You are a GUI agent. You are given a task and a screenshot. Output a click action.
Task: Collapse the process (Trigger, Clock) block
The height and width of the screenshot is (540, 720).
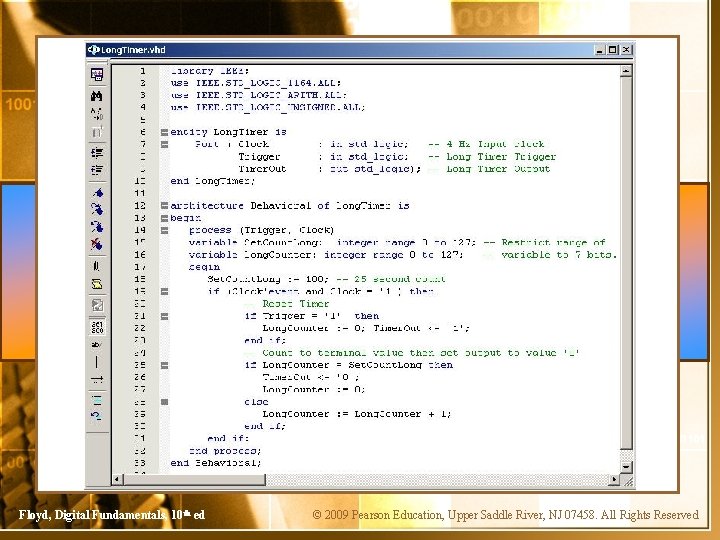click(164, 230)
